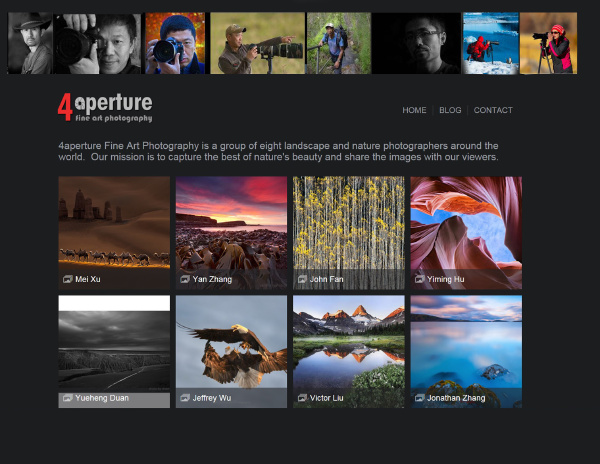
Task: Select header photo of hiker with backpack
Action: coord(339,43)
